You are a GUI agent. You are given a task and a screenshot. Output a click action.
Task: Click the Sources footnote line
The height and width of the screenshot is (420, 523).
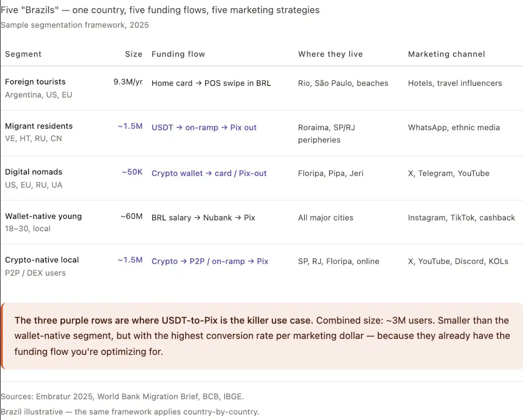click(122, 397)
